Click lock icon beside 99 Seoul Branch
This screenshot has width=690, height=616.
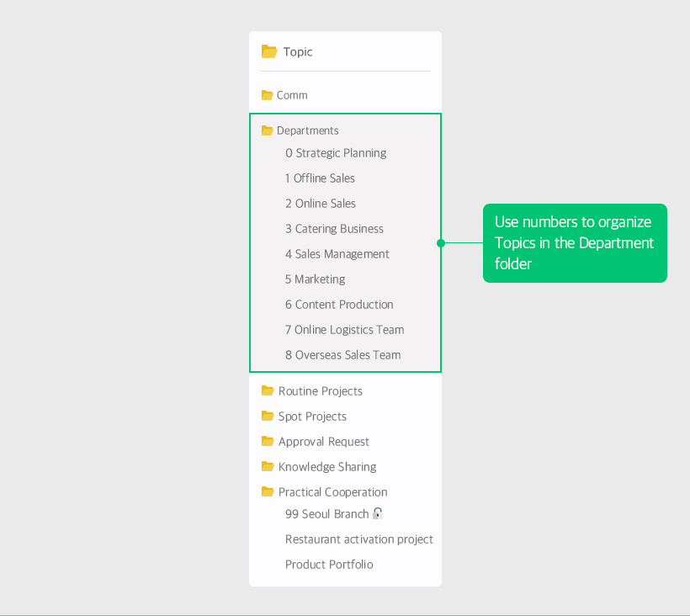point(378,513)
